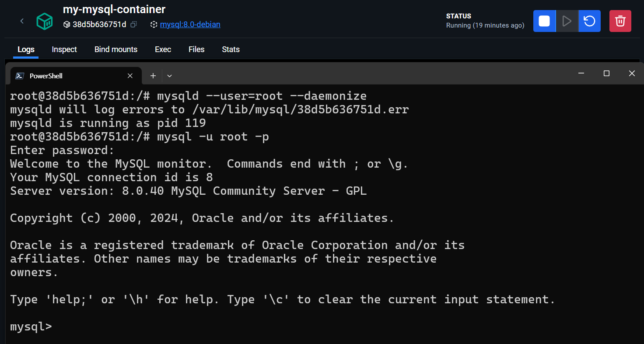This screenshot has width=644, height=344.
Task: Stop the running container
Action: pos(544,21)
